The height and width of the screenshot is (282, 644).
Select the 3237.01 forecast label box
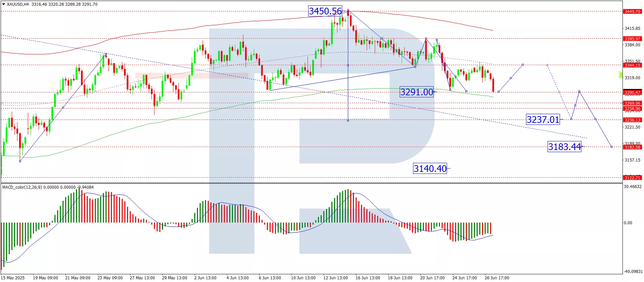pos(543,120)
